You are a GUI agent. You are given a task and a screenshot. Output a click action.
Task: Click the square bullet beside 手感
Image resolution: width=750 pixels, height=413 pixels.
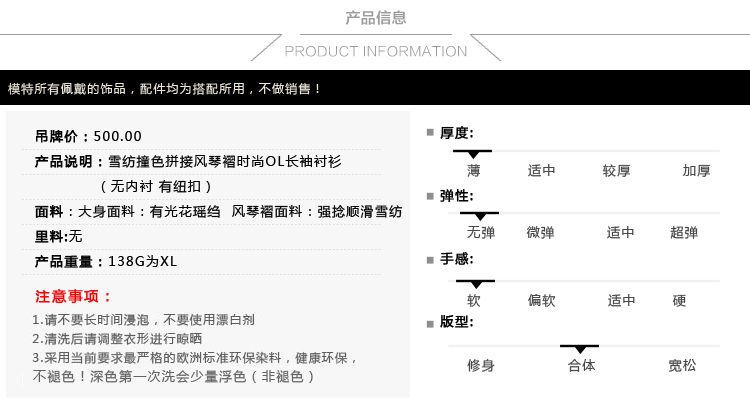tap(430, 260)
